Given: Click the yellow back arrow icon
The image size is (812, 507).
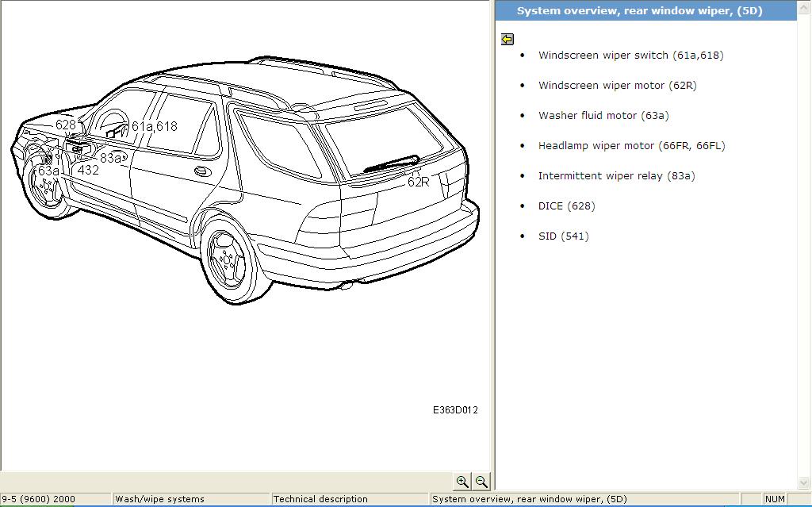Looking at the screenshot, I should pos(507,40).
